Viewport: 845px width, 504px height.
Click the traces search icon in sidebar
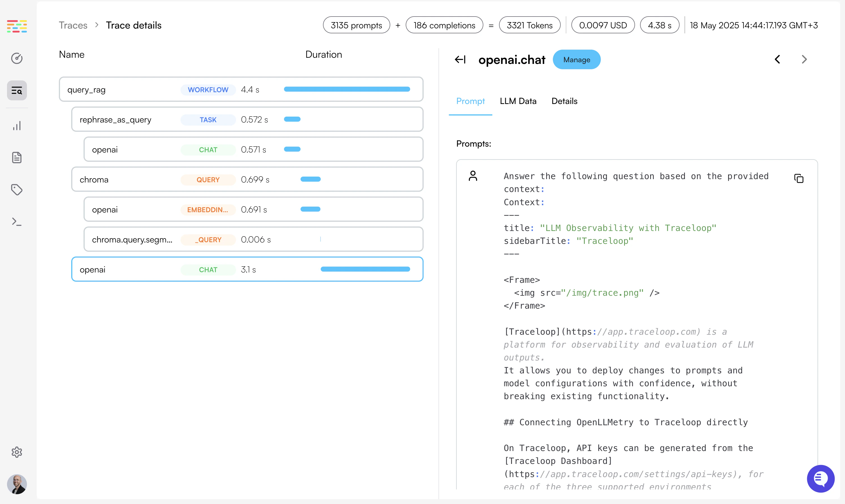click(17, 90)
